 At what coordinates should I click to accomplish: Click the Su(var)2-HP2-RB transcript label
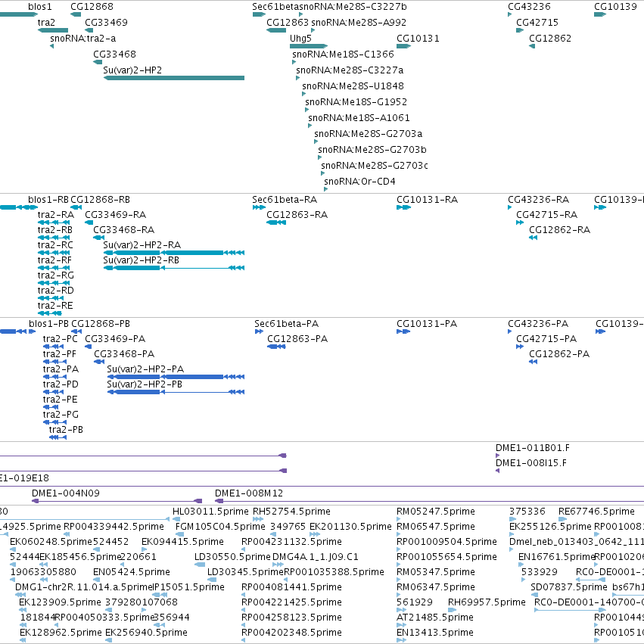tap(141, 260)
